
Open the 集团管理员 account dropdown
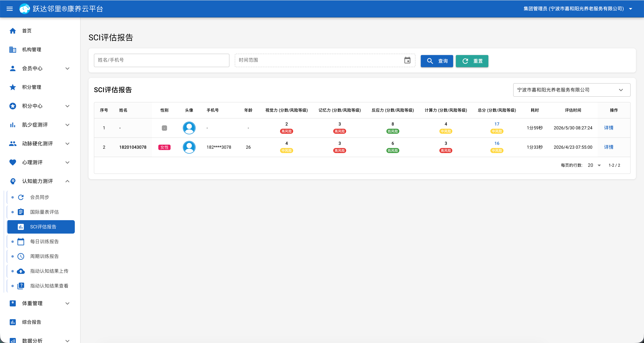[578, 9]
